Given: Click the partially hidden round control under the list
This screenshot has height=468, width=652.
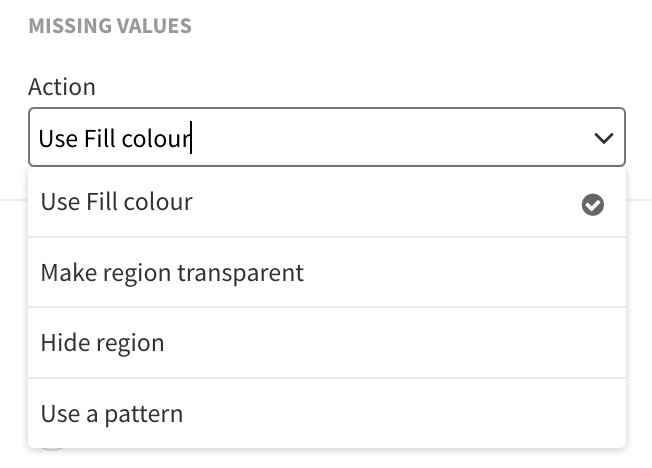Looking at the screenshot, I should (52, 449).
